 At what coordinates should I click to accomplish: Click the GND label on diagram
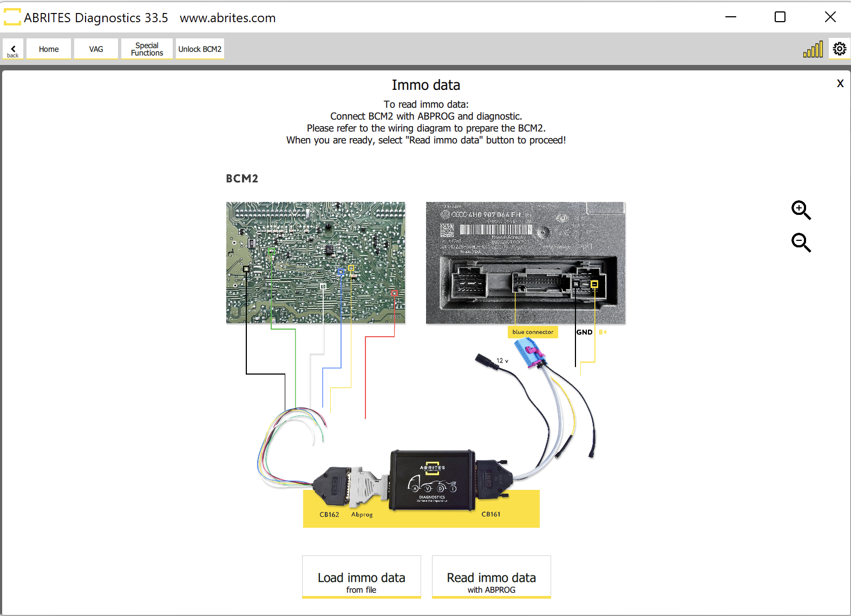[x=585, y=332]
